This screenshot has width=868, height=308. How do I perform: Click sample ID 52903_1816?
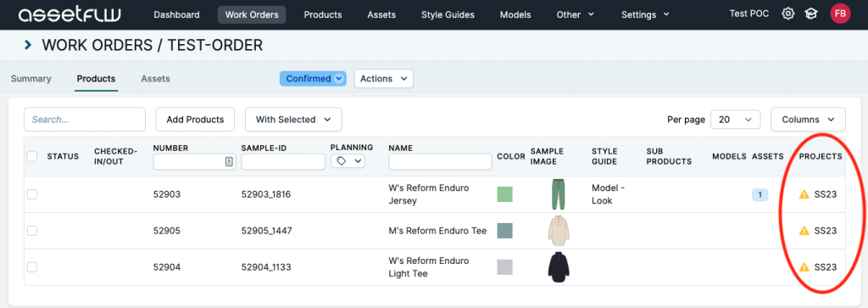click(x=266, y=194)
